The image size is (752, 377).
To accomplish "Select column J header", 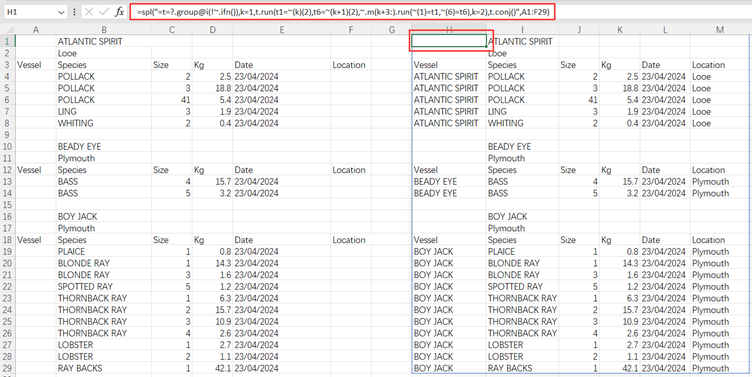I will [579, 30].
